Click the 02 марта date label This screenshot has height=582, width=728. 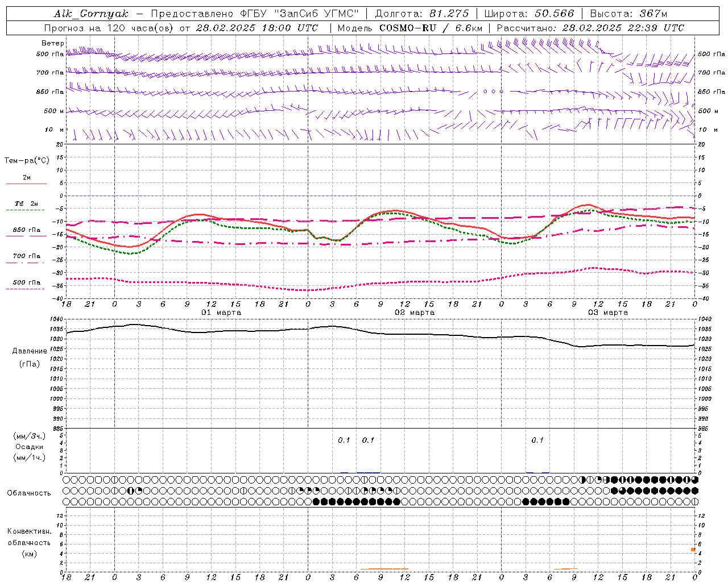pyautogui.click(x=415, y=313)
